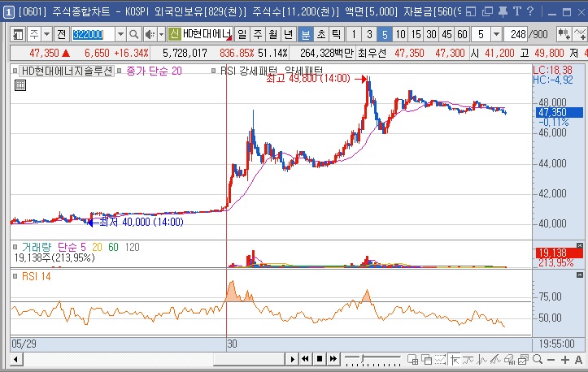Toggle the 주 market type button
588x372 pixels.
point(33,35)
